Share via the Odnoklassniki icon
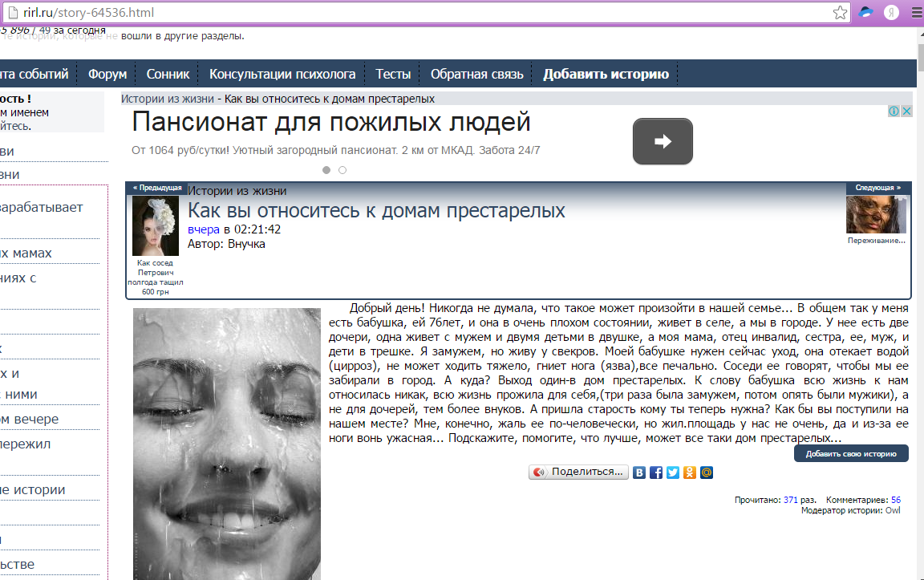This screenshot has height=580, width=924. (x=689, y=473)
